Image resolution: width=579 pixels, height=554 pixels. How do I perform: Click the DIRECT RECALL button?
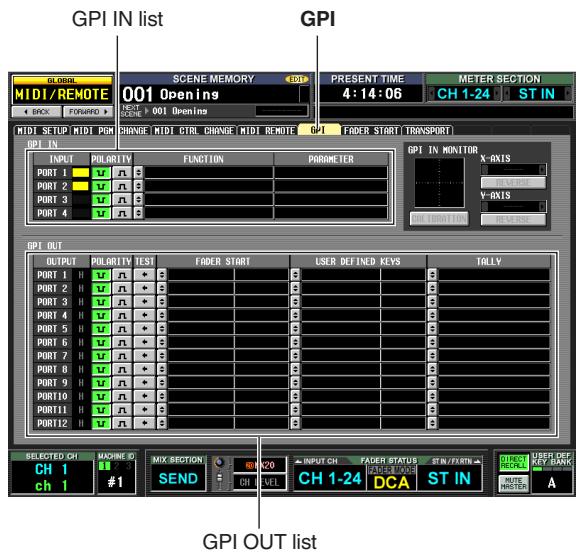(513, 462)
